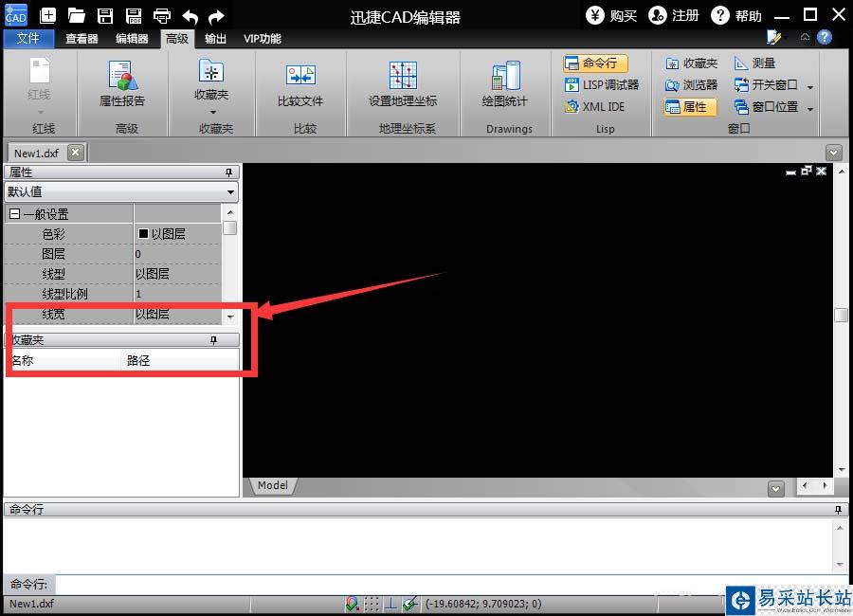
Task: Open the VIP功能 tab
Action: point(263,39)
